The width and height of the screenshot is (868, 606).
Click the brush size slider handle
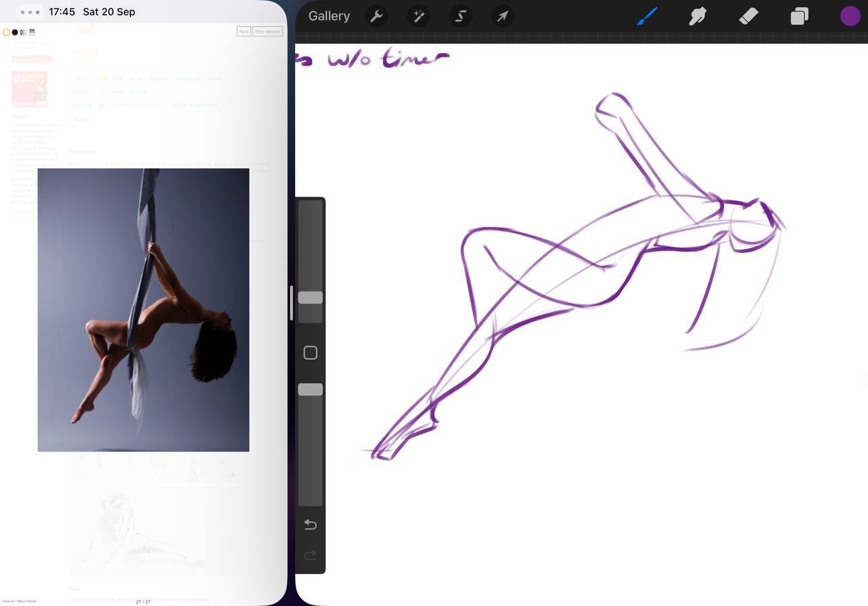(x=310, y=298)
